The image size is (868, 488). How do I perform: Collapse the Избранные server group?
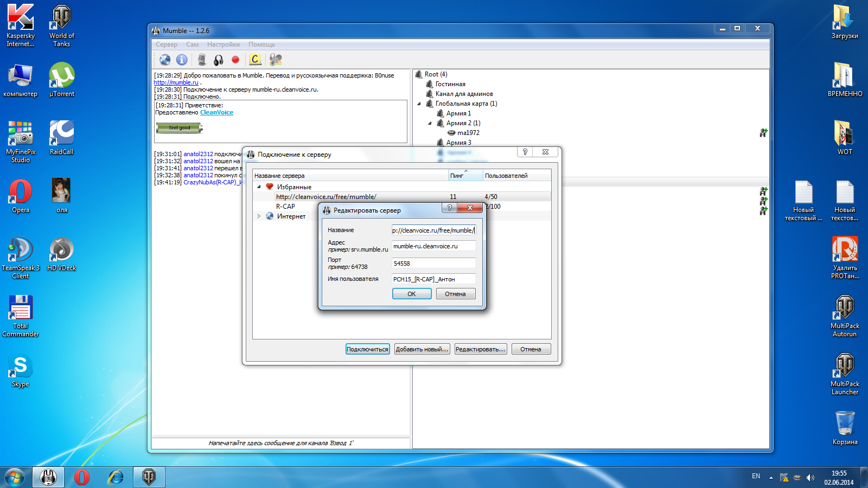point(259,187)
